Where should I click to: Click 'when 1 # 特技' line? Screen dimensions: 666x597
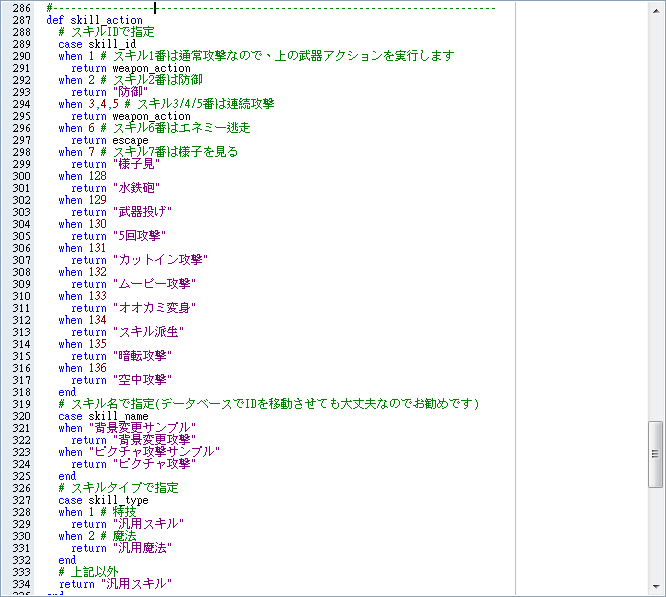(x=97, y=512)
